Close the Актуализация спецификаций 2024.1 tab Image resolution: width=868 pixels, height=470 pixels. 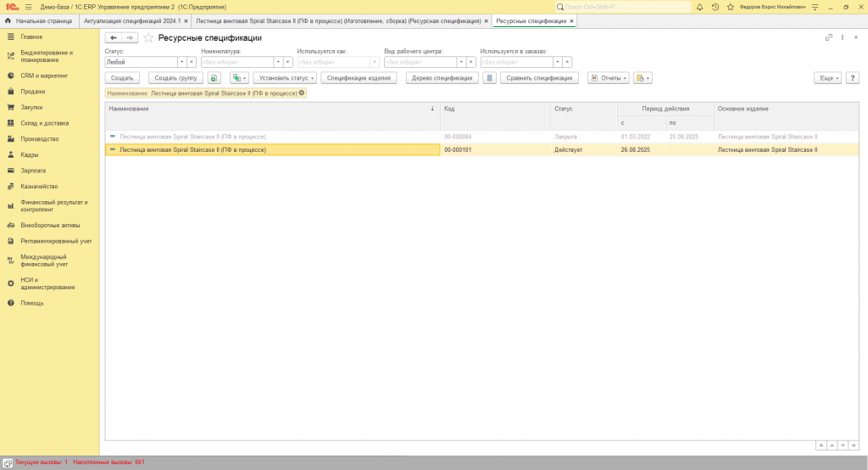tap(186, 21)
